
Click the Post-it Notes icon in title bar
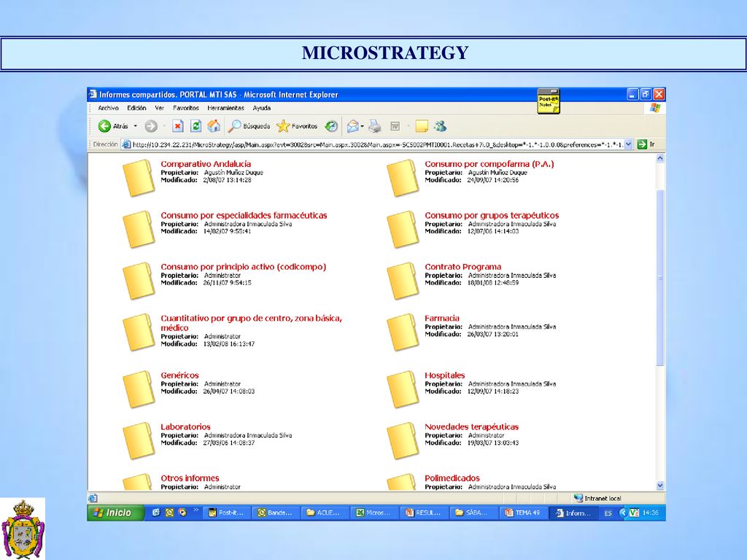[549, 101]
